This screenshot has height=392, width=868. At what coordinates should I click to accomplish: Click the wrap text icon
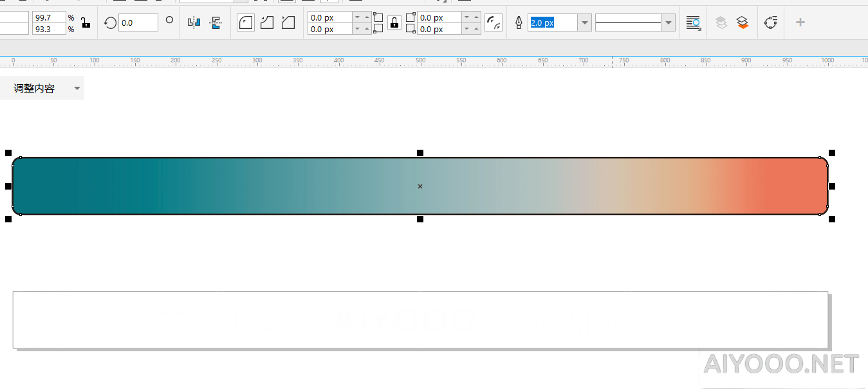693,22
